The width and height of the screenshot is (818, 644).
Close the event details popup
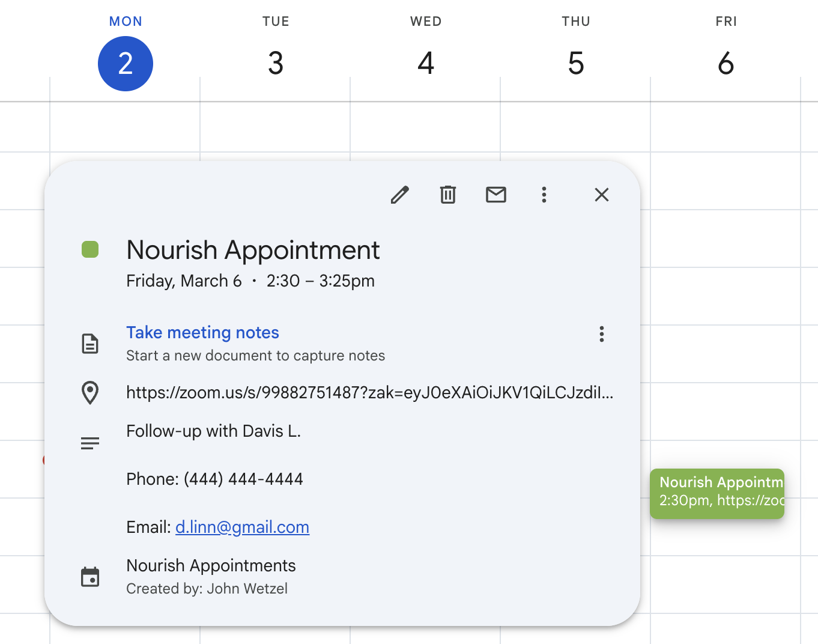pyautogui.click(x=602, y=195)
